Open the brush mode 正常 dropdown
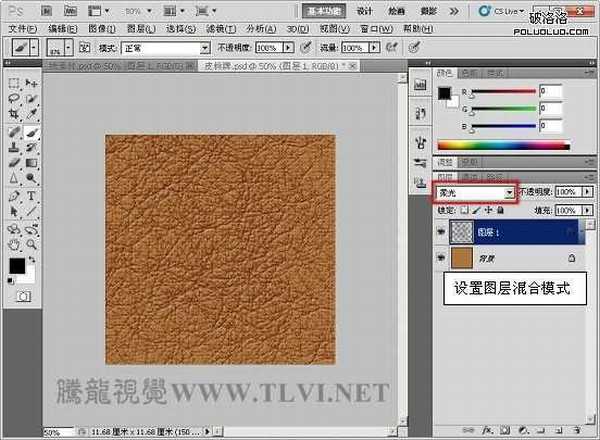600x440 pixels. [x=166, y=48]
